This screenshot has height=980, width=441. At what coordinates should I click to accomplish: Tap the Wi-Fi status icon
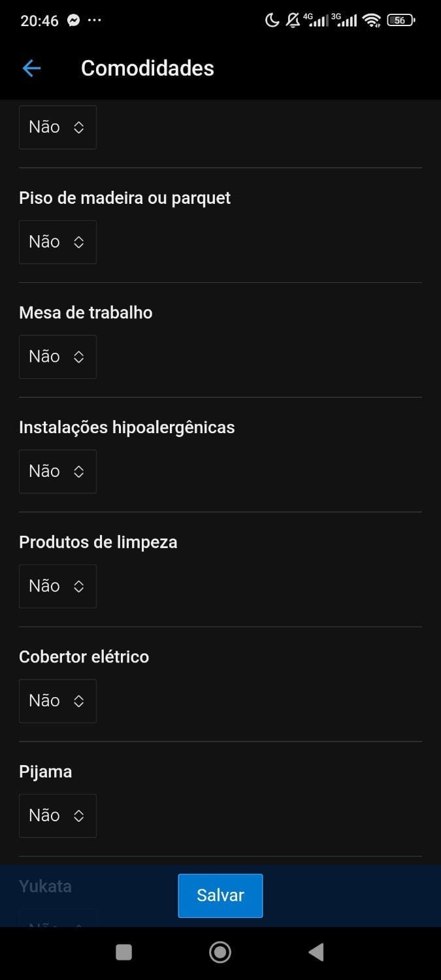pos(372,20)
